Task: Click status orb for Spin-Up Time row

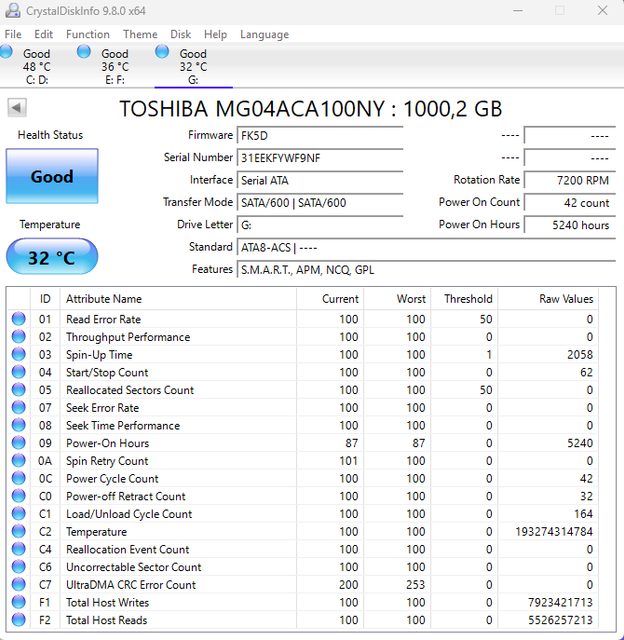Action: tap(18, 354)
